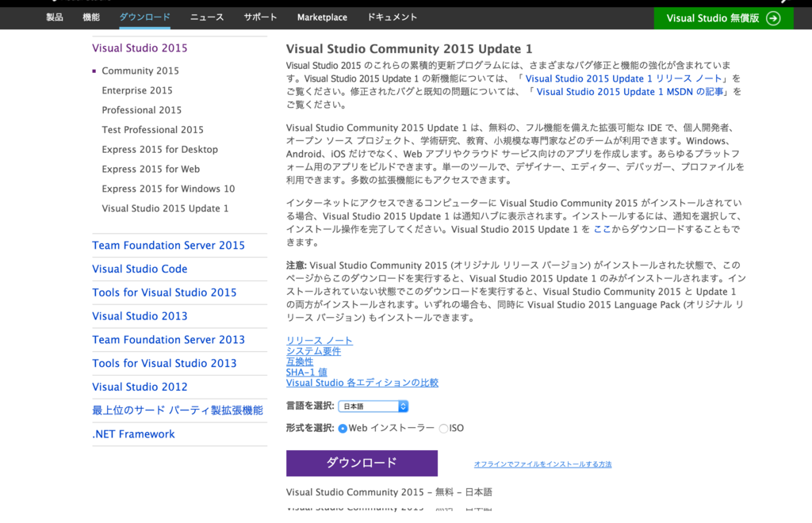Open the 機能 navigation item

(x=91, y=17)
